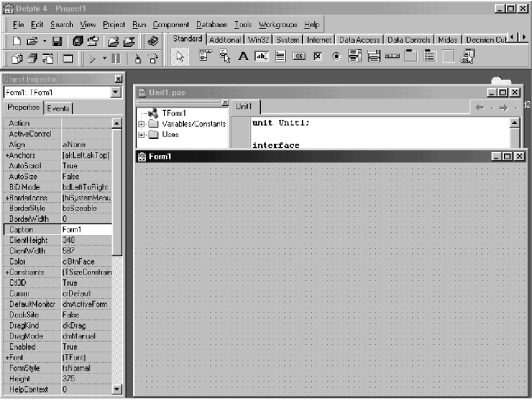Select the RadioGroup component icon
Screen dimensions: 532x400
pos(429,56)
